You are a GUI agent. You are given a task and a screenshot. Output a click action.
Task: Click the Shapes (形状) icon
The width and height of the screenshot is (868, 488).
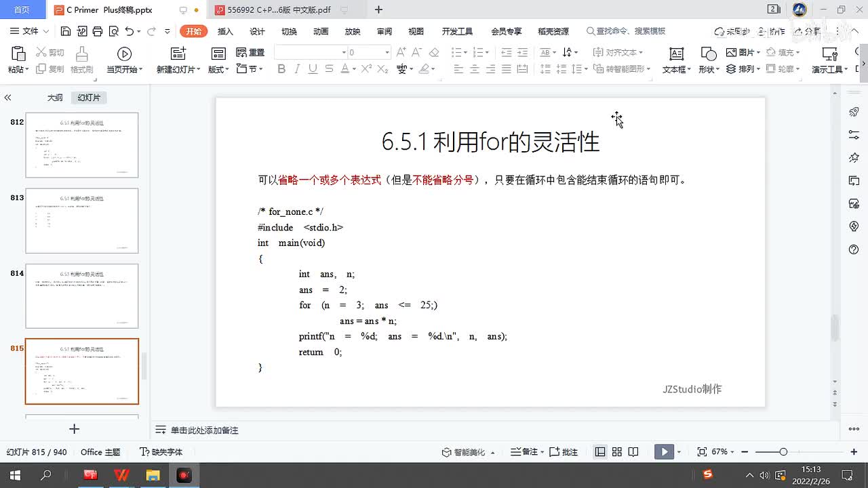coord(708,54)
